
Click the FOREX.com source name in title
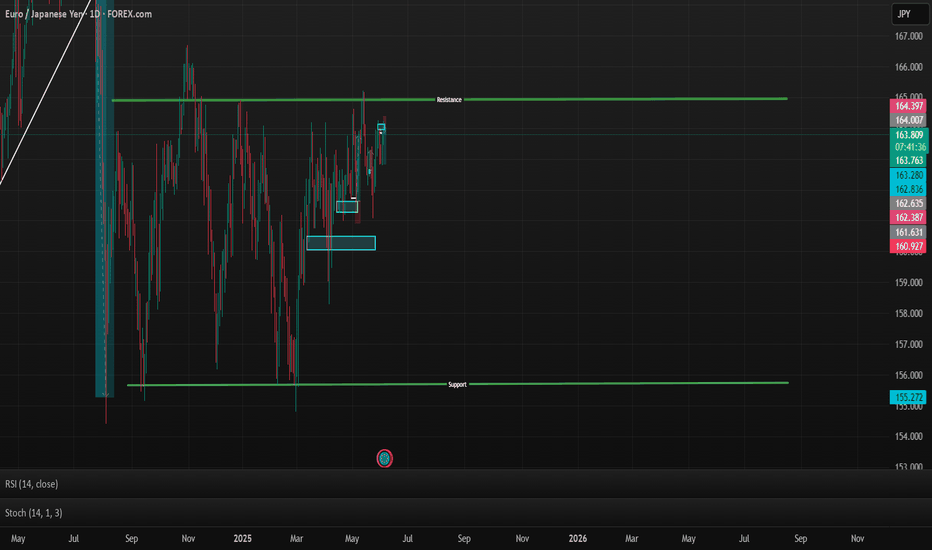coord(129,14)
